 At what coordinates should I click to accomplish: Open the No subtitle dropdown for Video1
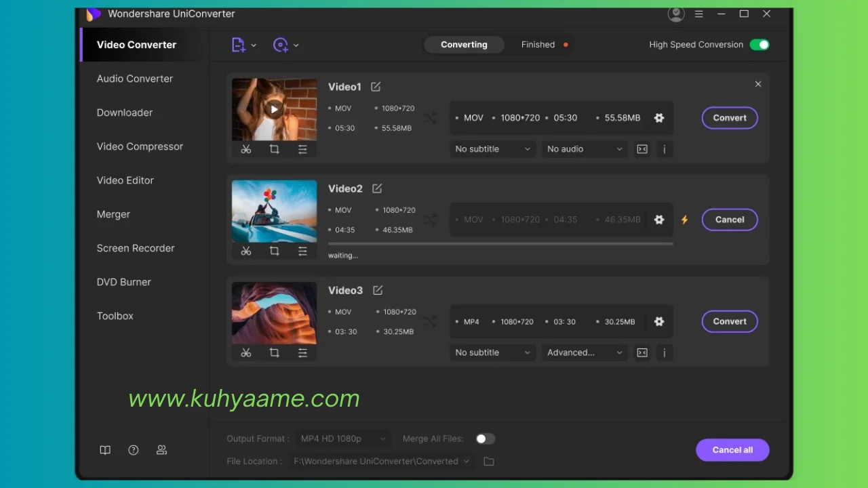tap(493, 149)
